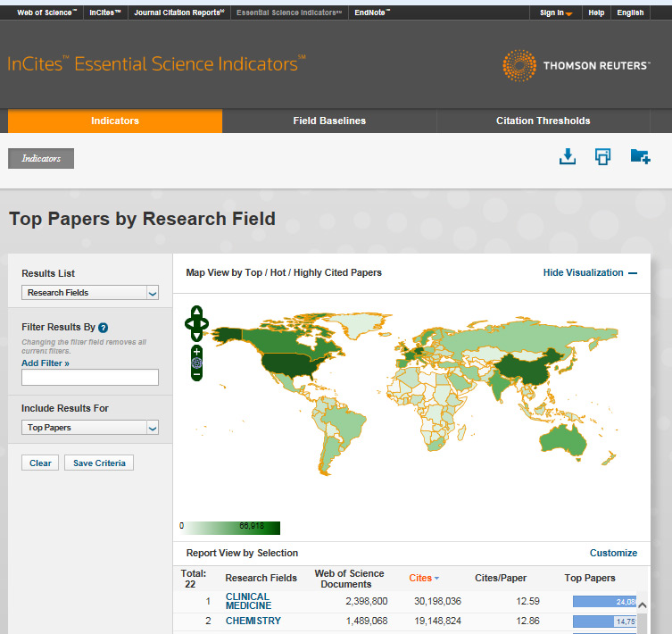Switch to the Field Baselines tab

[x=329, y=121]
